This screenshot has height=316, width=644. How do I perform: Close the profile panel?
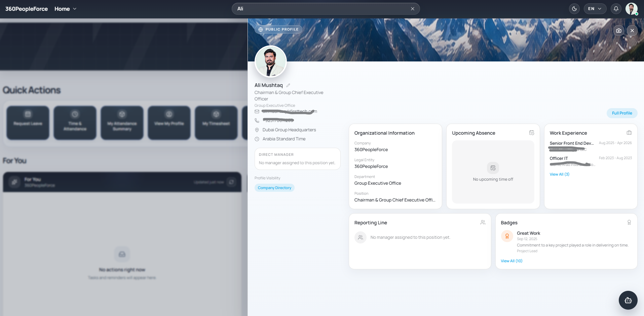[x=632, y=31]
